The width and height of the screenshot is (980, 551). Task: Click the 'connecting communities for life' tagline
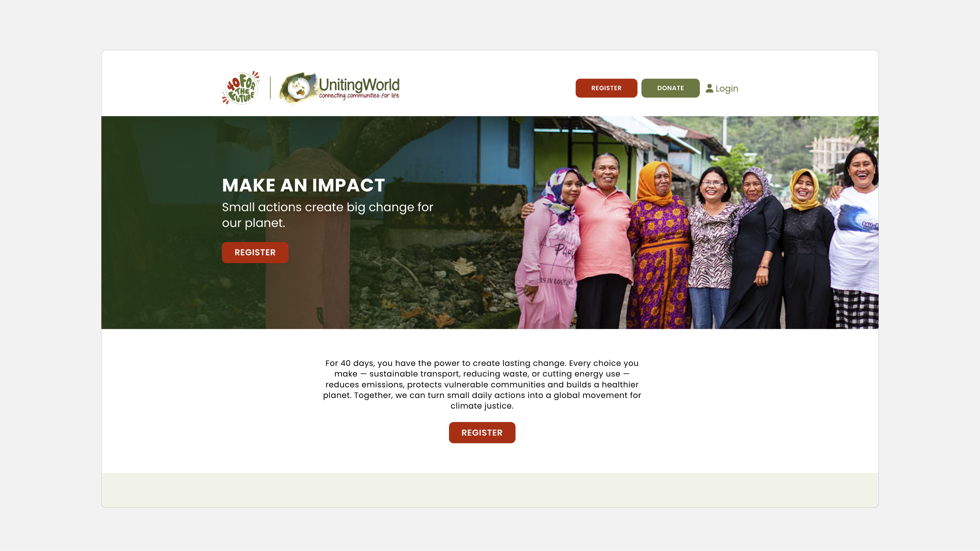[359, 96]
